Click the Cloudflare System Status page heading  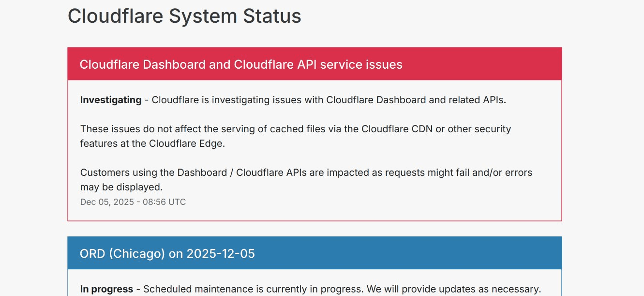(x=184, y=16)
